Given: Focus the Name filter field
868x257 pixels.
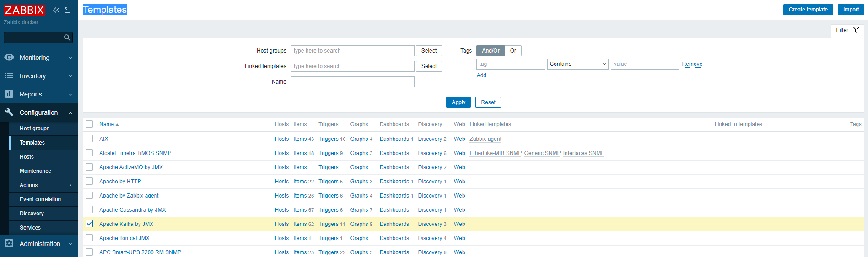Looking at the screenshot, I should coord(353,82).
